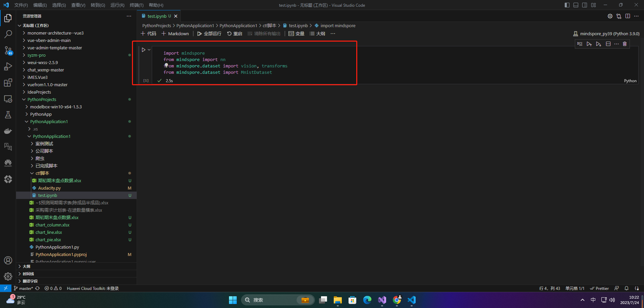This screenshot has height=308, width=644.
Task: Open explorer views ellipsis menu
Action: [x=129, y=16]
